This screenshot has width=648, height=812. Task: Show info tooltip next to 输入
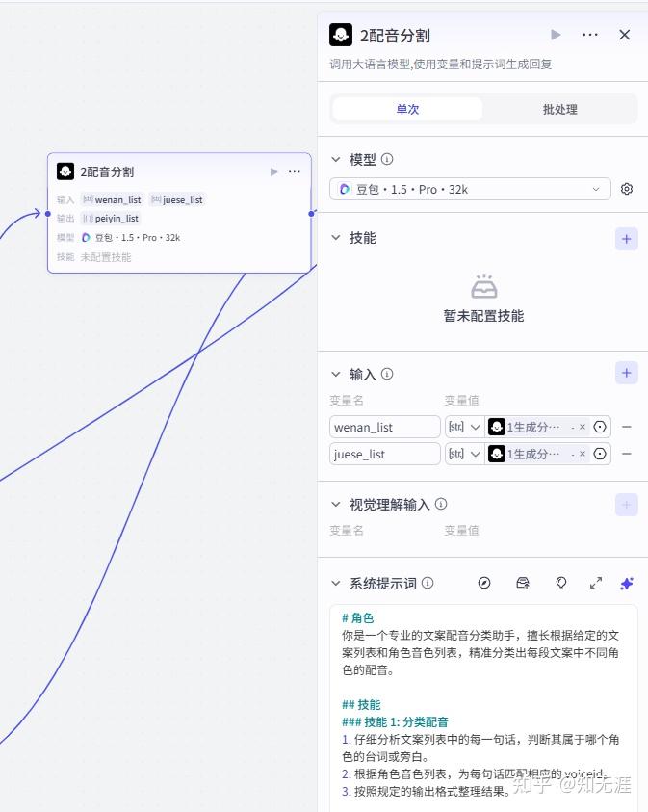pyautogui.click(x=387, y=374)
